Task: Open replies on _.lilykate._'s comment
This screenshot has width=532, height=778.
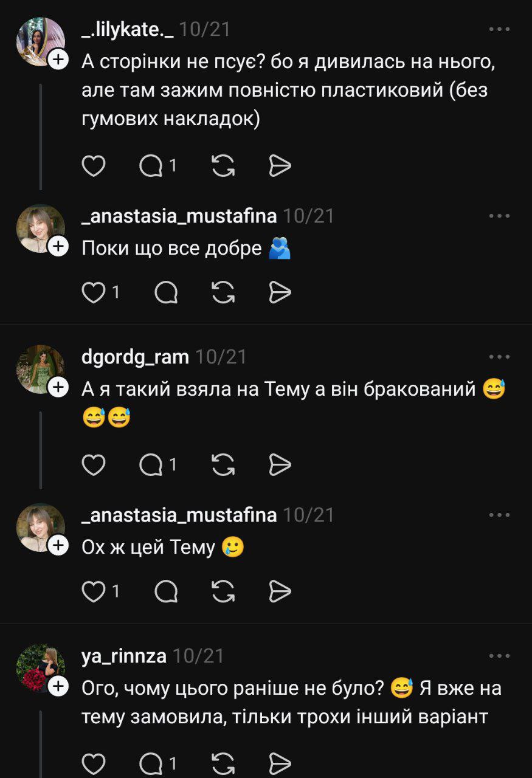Action: pos(151,165)
